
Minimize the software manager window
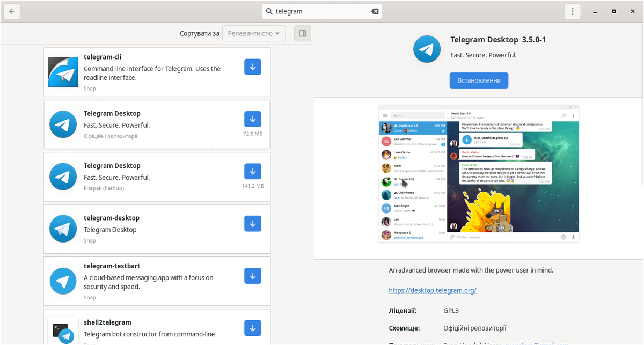pyautogui.click(x=595, y=11)
